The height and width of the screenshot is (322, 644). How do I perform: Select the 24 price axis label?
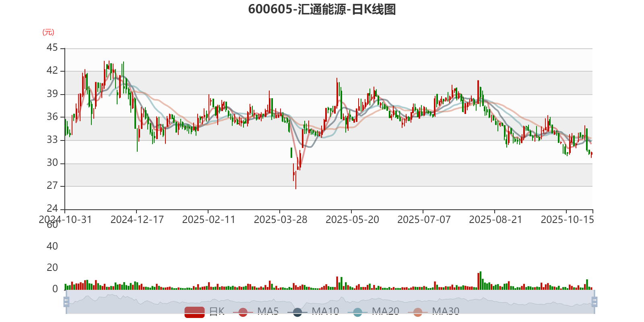click(52, 208)
